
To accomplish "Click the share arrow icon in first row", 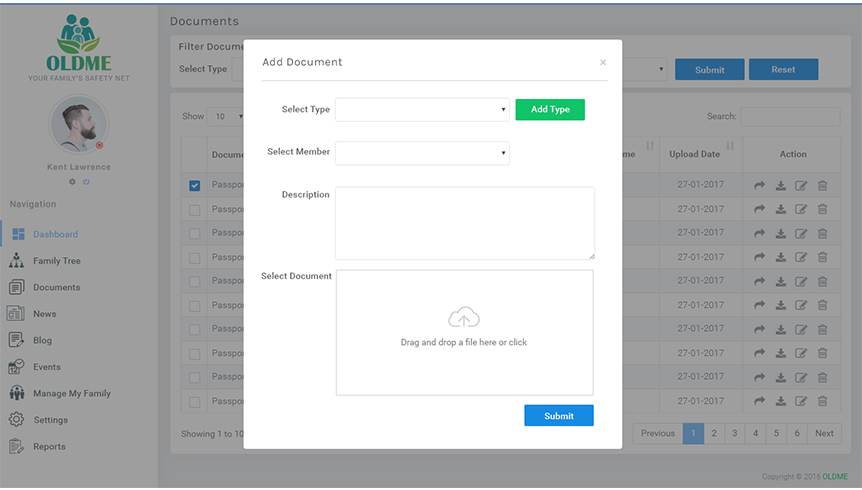I will 760,185.
